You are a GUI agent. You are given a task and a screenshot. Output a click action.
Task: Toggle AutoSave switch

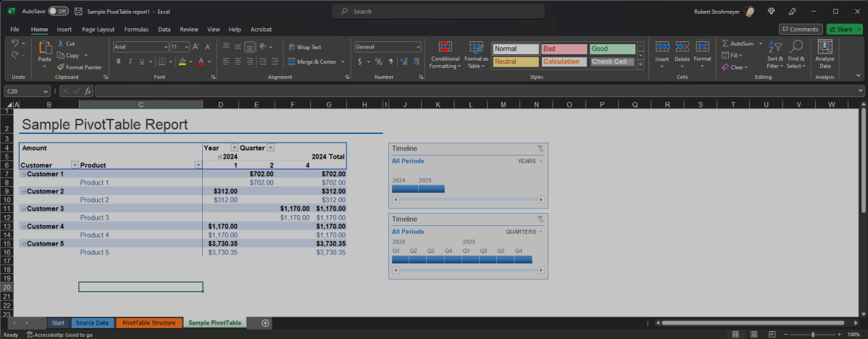[57, 11]
